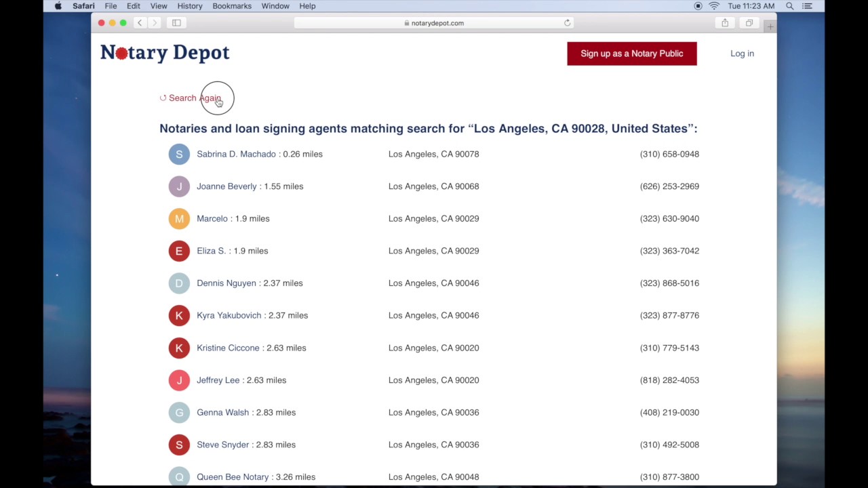
Task: Open Eliza S.'s listing
Action: pyautogui.click(x=211, y=251)
